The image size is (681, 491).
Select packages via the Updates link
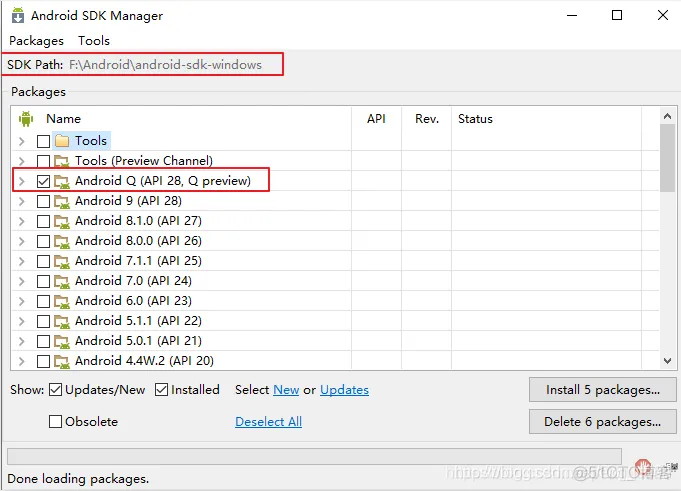coord(344,390)
